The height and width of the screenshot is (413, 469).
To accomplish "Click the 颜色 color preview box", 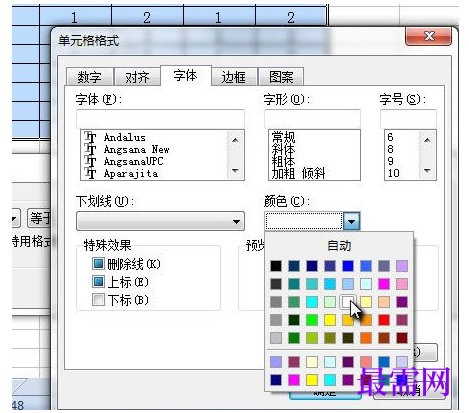I will pos(304,221).
